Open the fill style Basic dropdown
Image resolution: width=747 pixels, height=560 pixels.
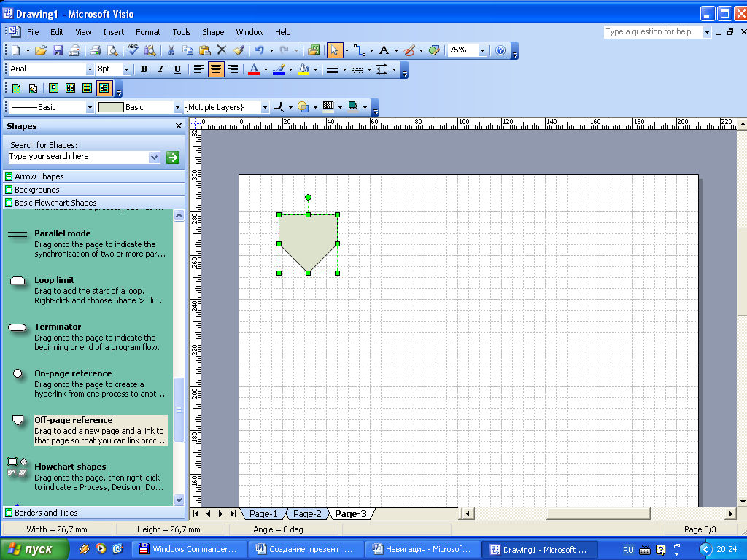tap(177, 108)
